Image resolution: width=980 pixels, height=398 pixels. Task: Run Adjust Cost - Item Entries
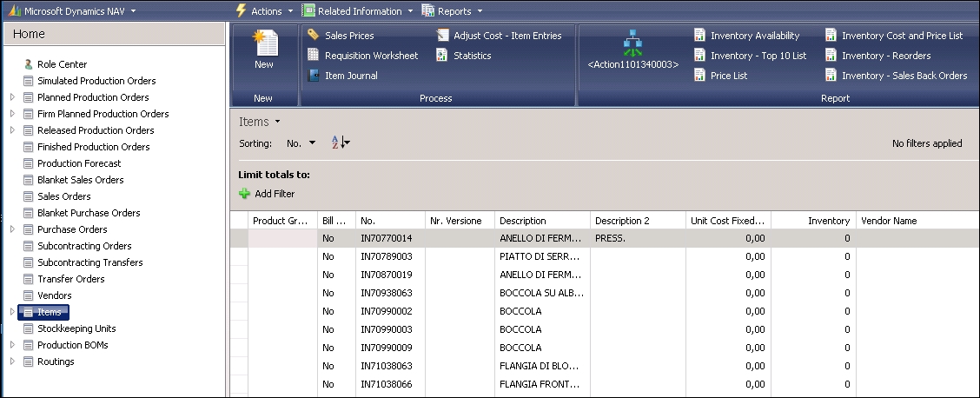[x=500, y=36]
